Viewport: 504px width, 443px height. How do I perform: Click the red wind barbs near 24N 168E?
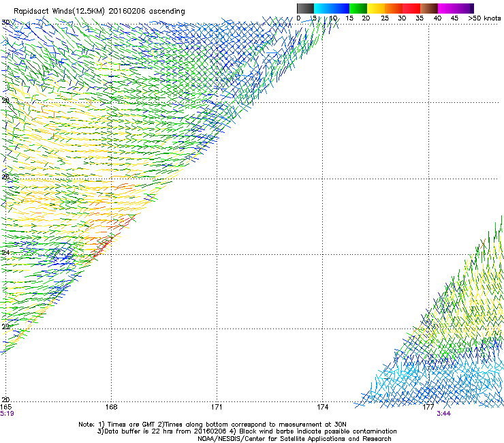(101, 247)
